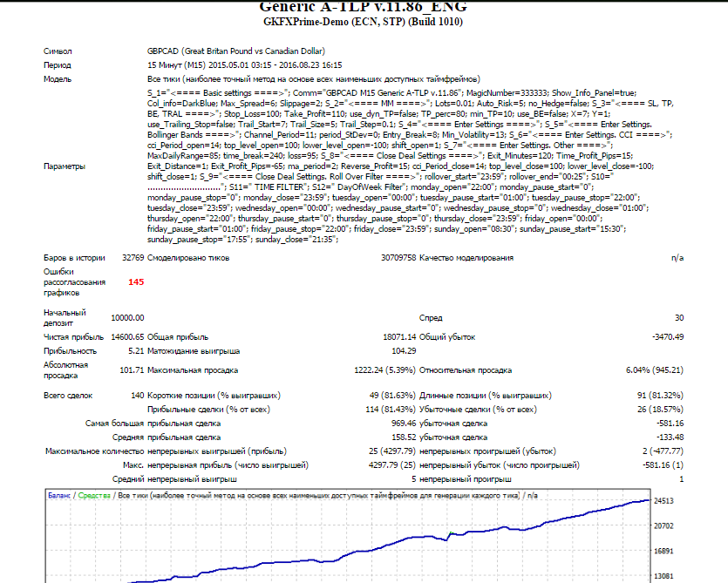Viewport: 728px width, 583px height.
Task: Click the maximal drawdown value 1222.24 (5.39%)
Action: tap(384, 370)
